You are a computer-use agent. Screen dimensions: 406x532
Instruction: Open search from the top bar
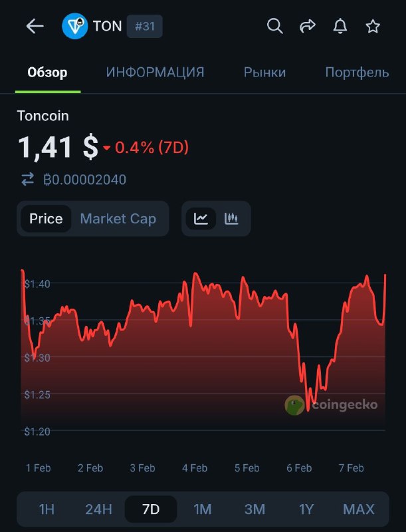[274, 26]
